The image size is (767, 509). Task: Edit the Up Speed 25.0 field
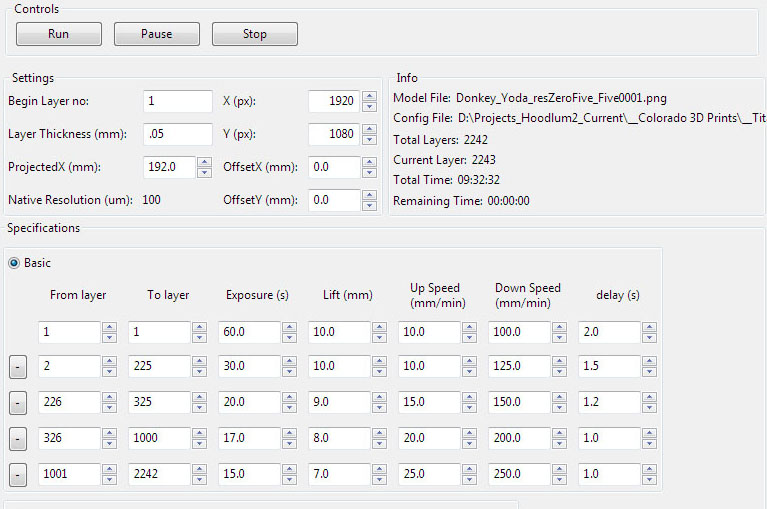pyautogui.click(x=428, y=475)
